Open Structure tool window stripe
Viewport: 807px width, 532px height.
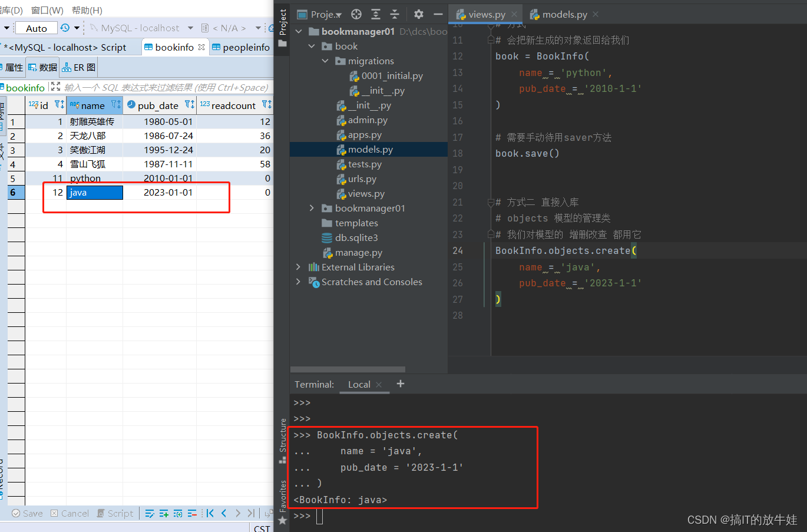point(283,441)
